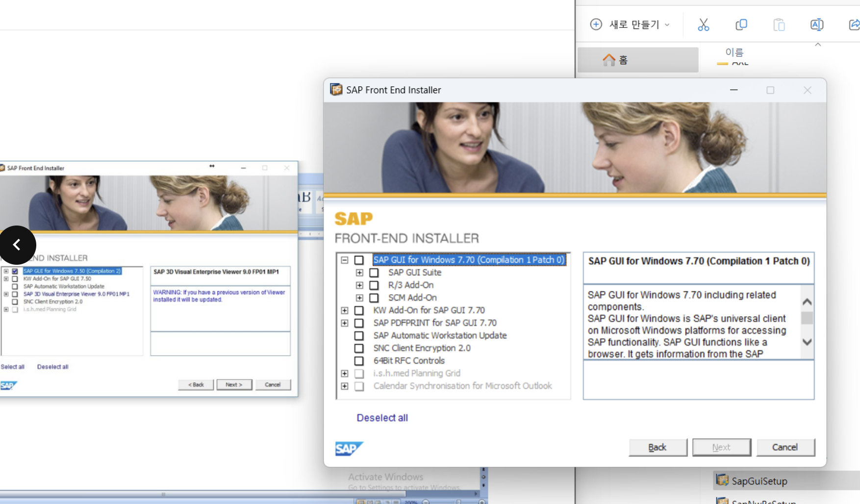Viewport: 860px width, 504px height.
Task: Click < Back in the smaller installer window
Action: [x=196, y=385]
